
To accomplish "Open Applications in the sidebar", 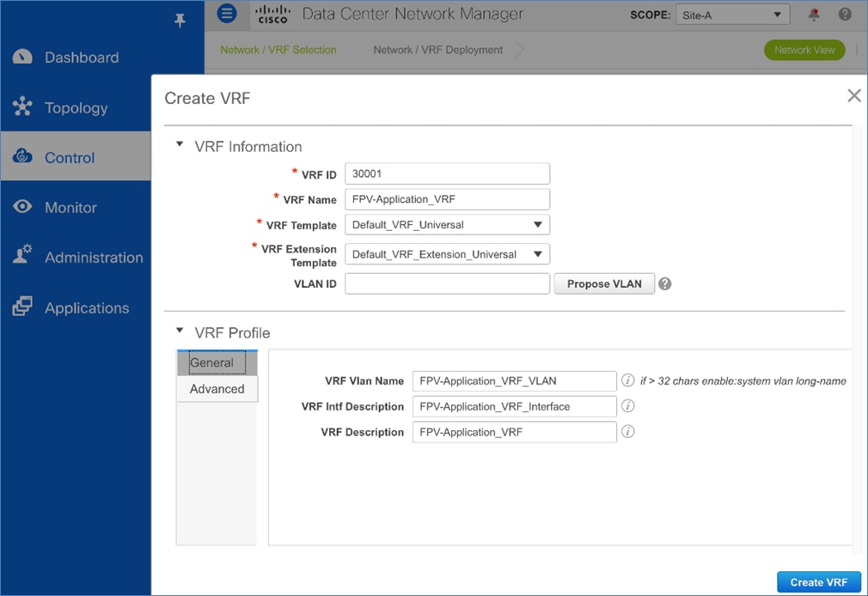I will (86, 307).
